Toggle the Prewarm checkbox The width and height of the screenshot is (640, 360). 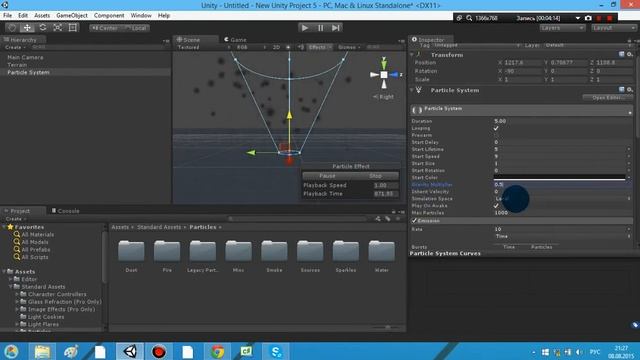tap(496, 135)
